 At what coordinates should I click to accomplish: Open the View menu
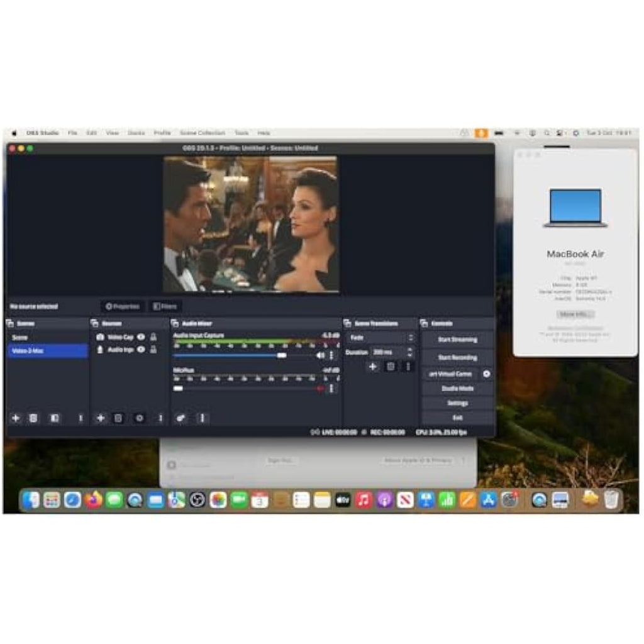(112, 133)
